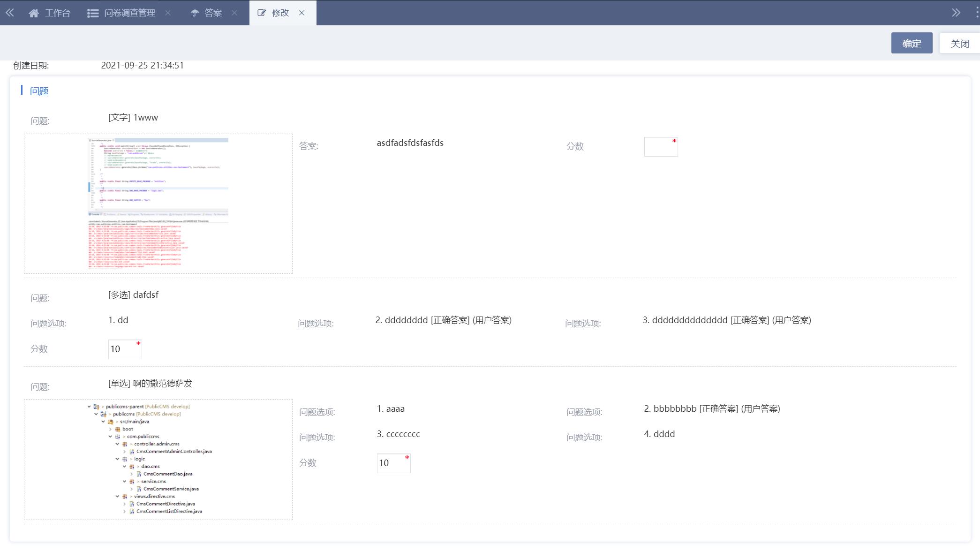Click the home icon in 工作台 tab
This screenshot has width=980, height=551.
pos(33,13)
